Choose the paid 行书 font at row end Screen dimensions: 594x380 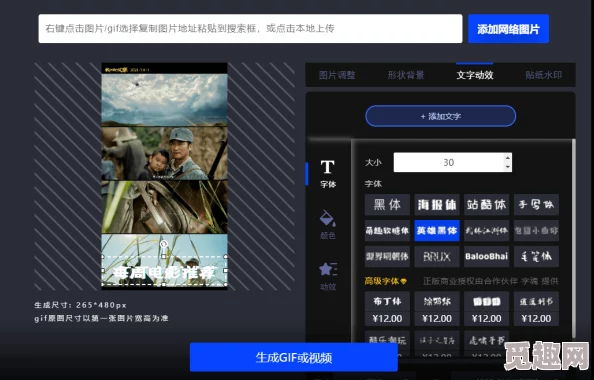(536, 309)
